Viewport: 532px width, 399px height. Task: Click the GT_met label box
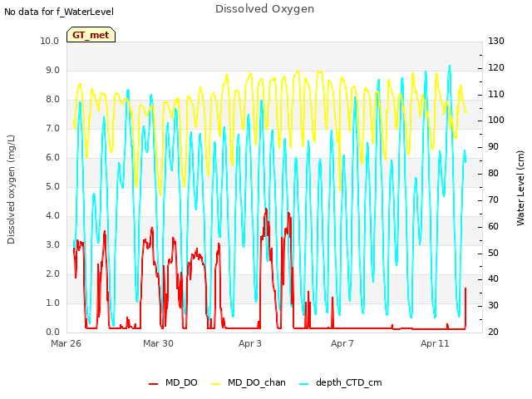[91, 35]
